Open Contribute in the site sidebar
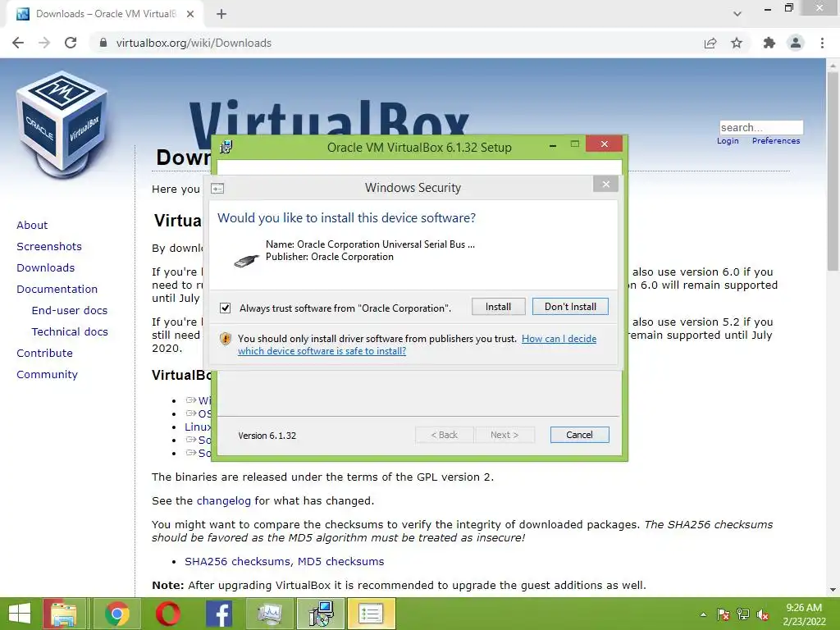 tap(44, 353)
